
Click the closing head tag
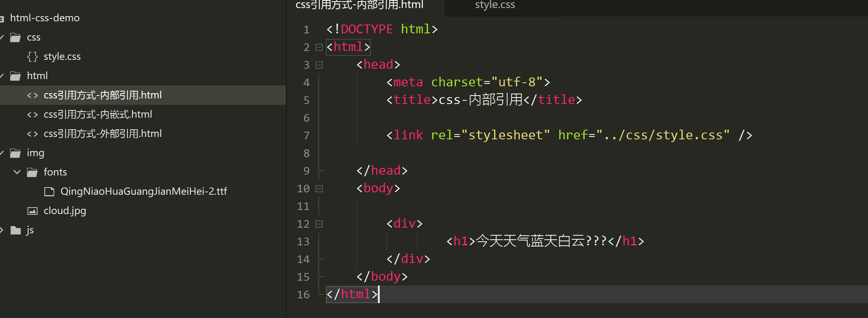382,171
